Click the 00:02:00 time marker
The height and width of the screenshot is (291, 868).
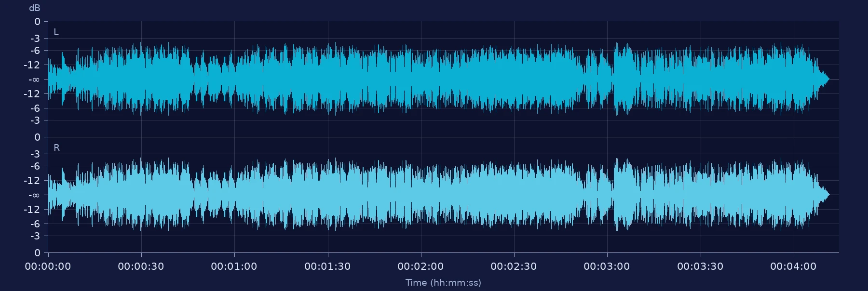[420, 266]
